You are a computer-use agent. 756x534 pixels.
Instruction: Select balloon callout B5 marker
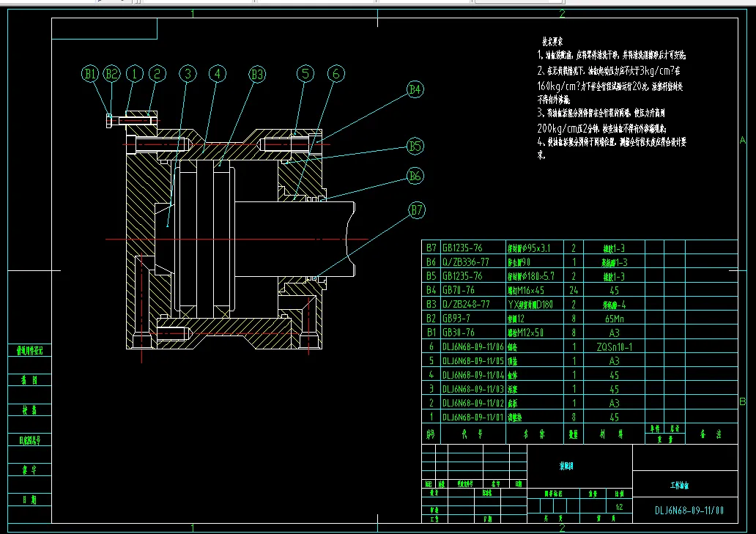click(x=415, y=146)
